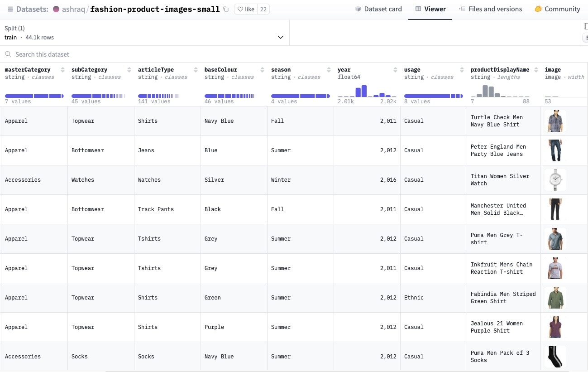Click the Datasets link
This screenshot has height=372, width=588.
[33, 9]
